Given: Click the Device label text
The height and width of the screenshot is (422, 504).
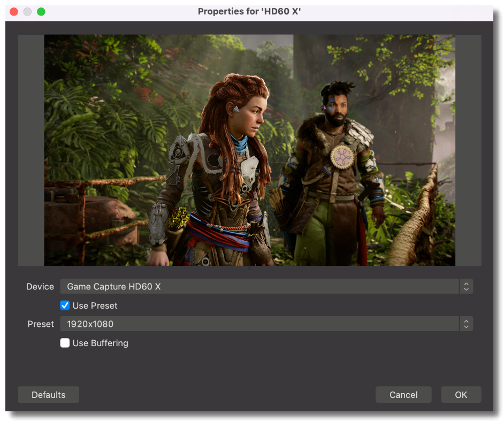Looking at the screenshot, I should pos(40,286).
